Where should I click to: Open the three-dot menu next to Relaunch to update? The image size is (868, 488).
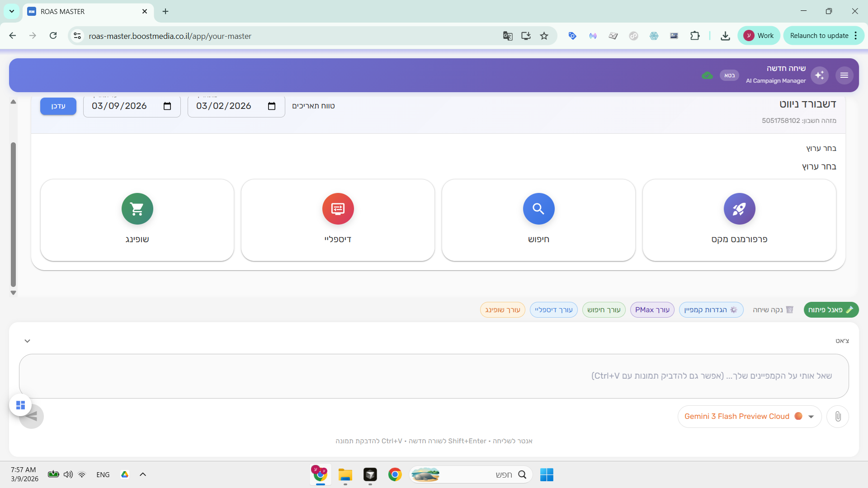pos(856,35)
